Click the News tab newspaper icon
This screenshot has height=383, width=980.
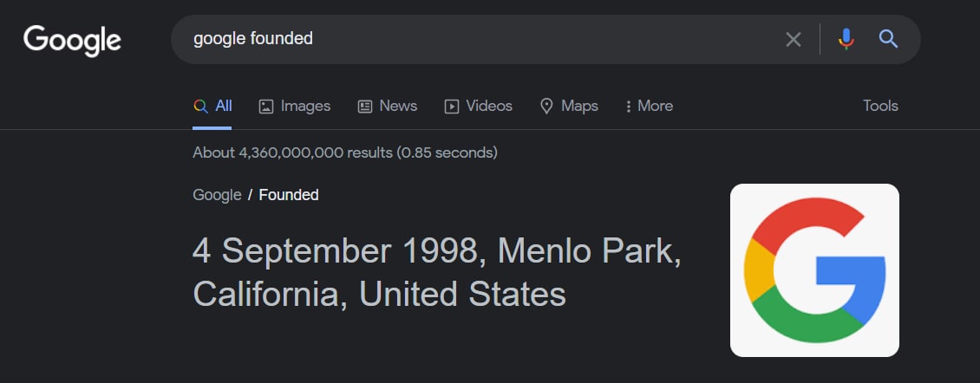click(x=365, y=107)
